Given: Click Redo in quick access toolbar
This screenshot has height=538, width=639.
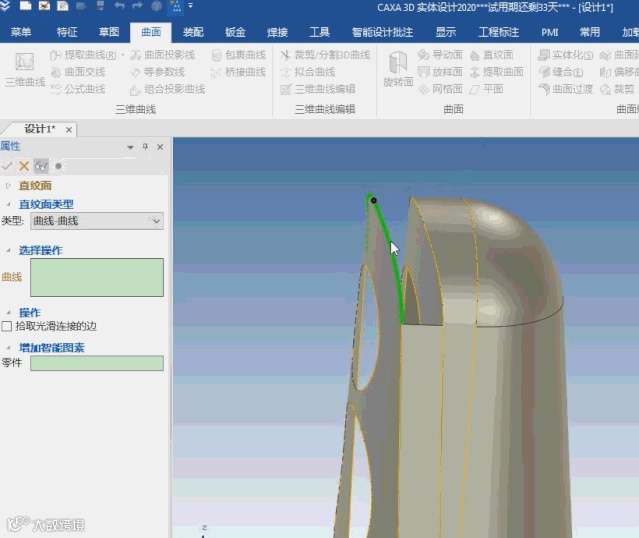Looking at the screenshot, I should coord(137,6).
